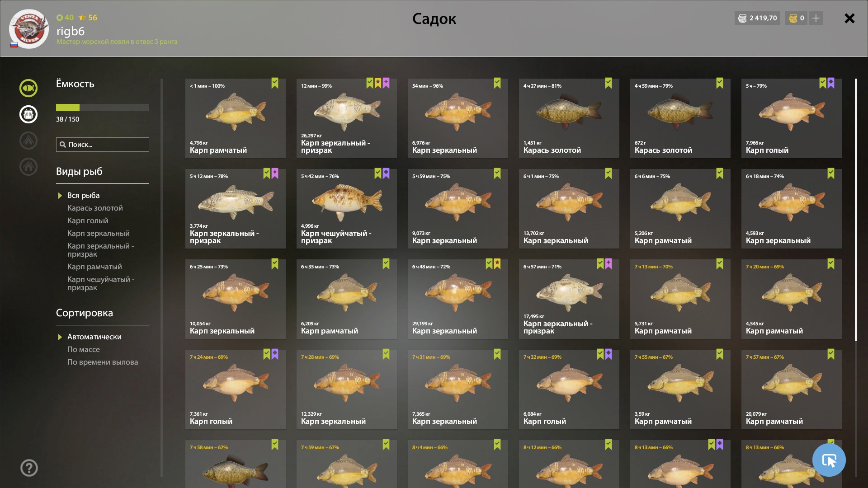This screenshot has width=868, height=488.
Task: Add gold coins with plus icon
Action: coord(816,18)
